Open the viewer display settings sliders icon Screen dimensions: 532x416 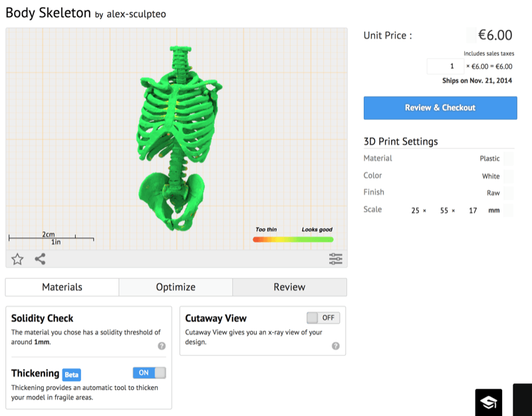(335, 259)
